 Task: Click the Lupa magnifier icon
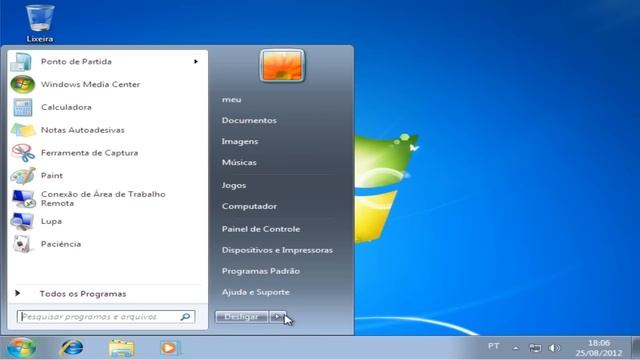click(22, 221)
